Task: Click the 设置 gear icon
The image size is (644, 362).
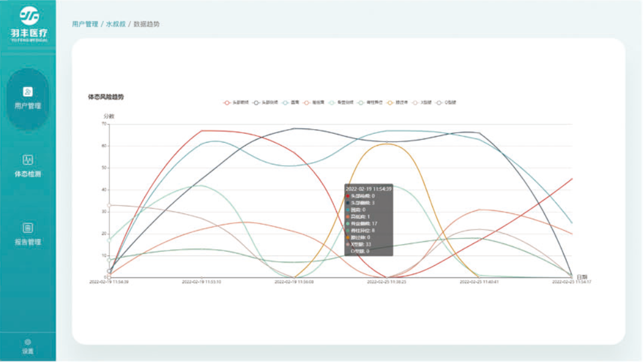Action: point(28,342)
